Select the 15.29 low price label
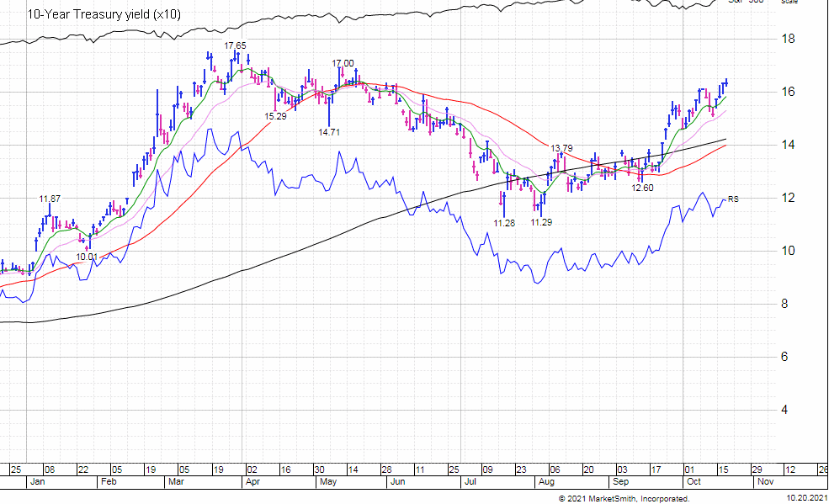 pyautogui.click(x=275, y=116)
